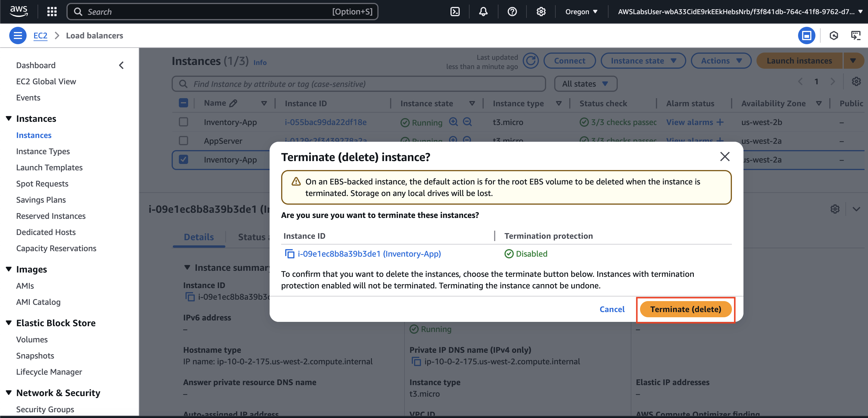The height and width of the screenshot is (418, 868).
Task: Toggle the hamburger navigation menu
Action: click(x=18, y=35)
